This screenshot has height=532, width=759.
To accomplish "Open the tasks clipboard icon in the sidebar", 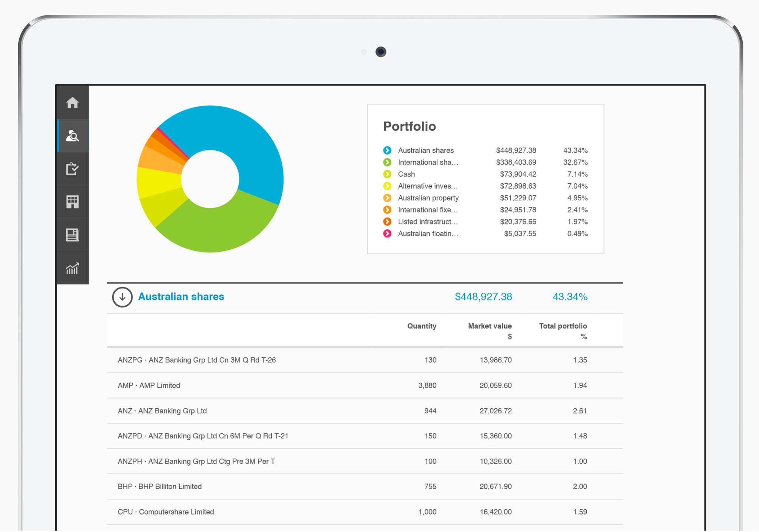I will (x=72, y=169).
